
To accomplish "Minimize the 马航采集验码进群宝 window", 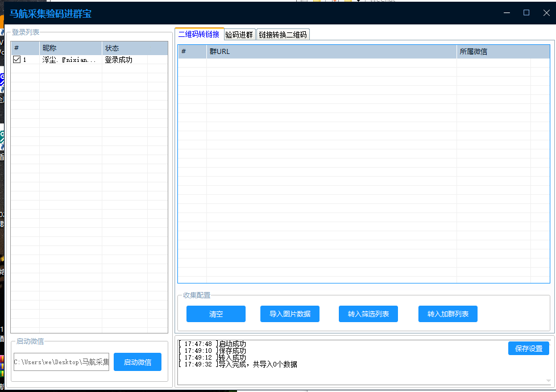I will (x=507, y=12).
